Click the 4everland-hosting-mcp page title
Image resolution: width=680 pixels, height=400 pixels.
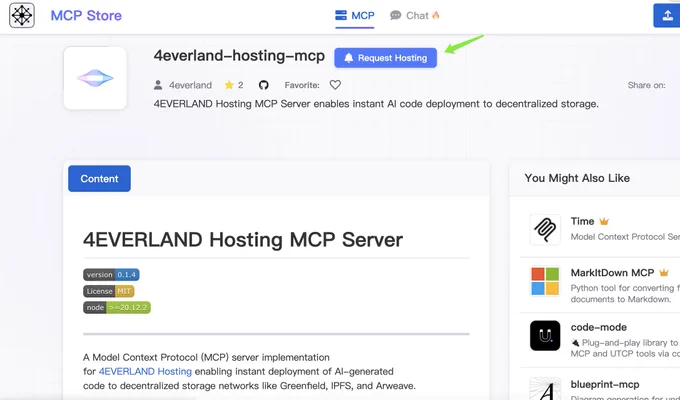click(239, 56)
